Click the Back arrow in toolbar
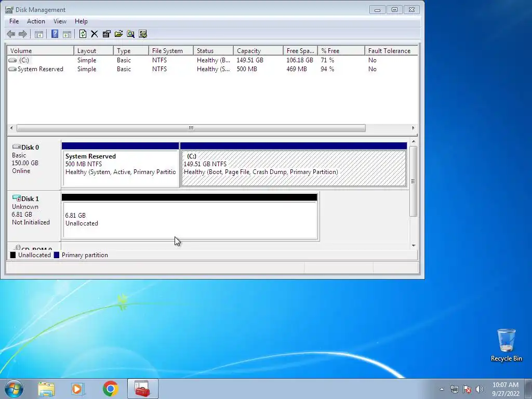This screenshot has height=399, width=532. click(11, 34)
